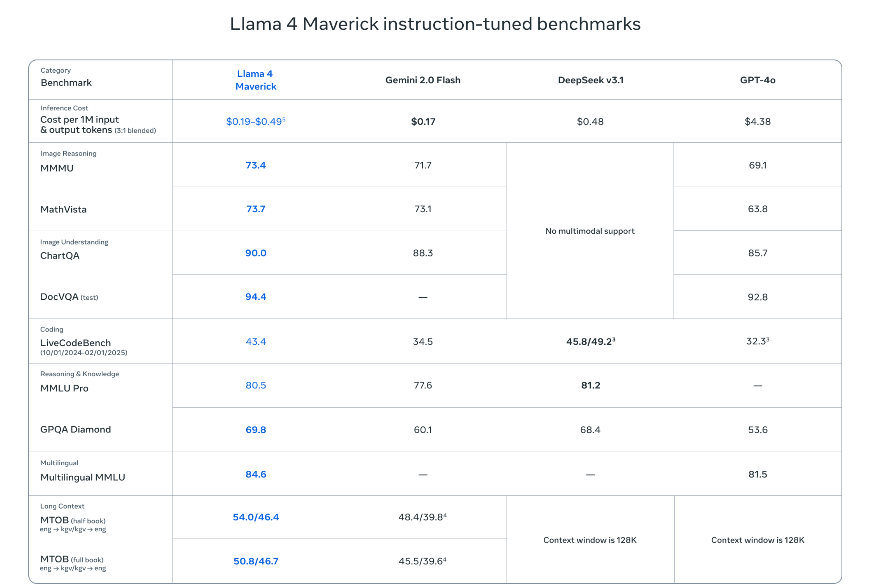Click the '45.8/49.2' LiveCodeBench score
Screen dimensions: 872x588
pyautogui.click(x=591, y=341)
